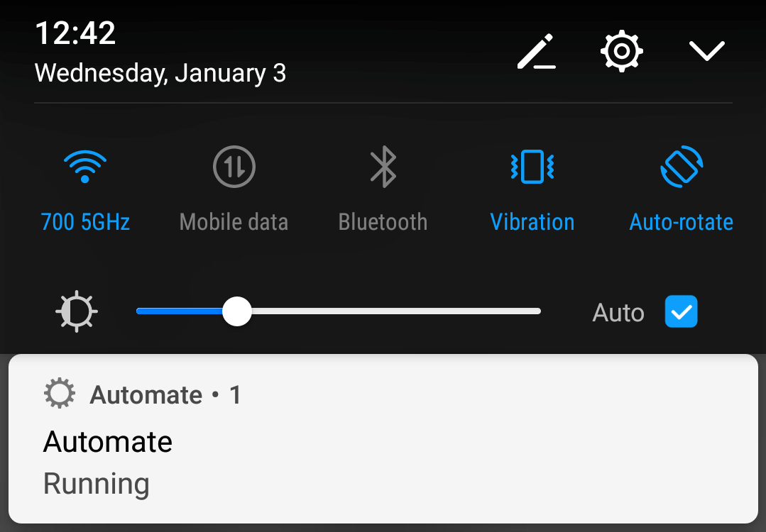Tap the Vibration text label

532,222
